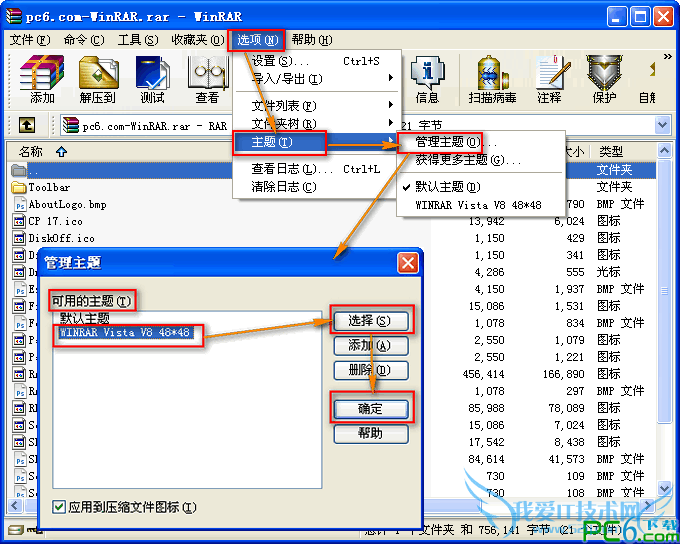
Task: Choose 设置 menu entry
Action: [x=316, y=61]
